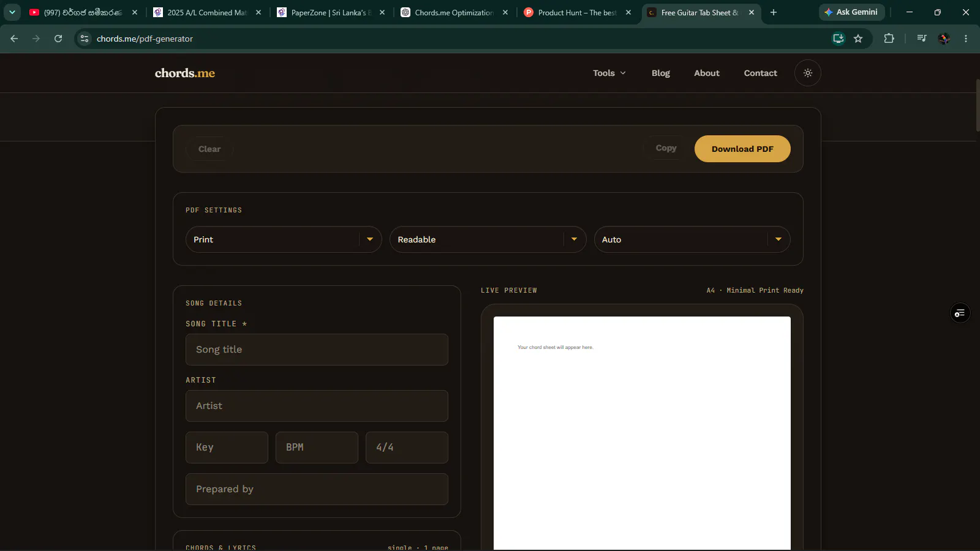Close the 2025 A/L Combined Maths tab

(258, 12)
